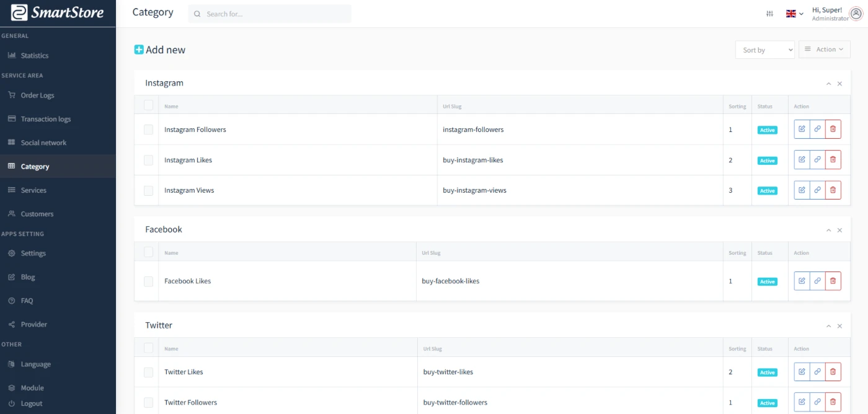
Task: Select all Twitter categories checkbox
Action: coord(148,348)
